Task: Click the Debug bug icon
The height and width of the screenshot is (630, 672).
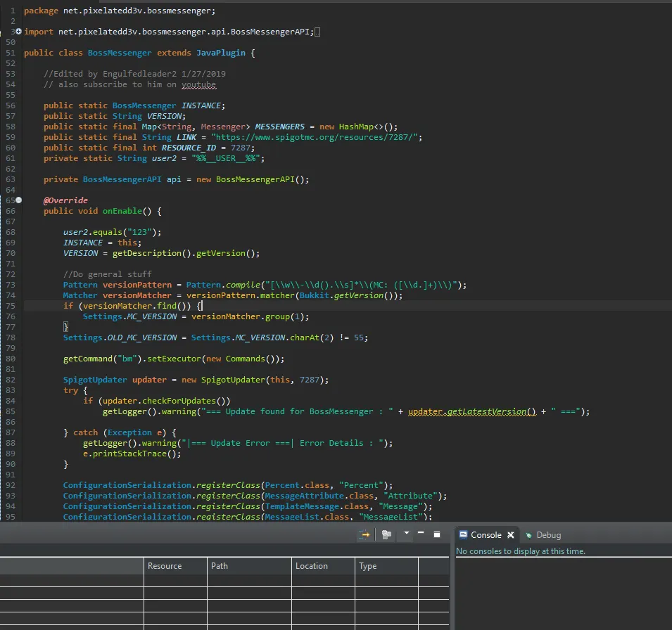Action: (528, 535)
